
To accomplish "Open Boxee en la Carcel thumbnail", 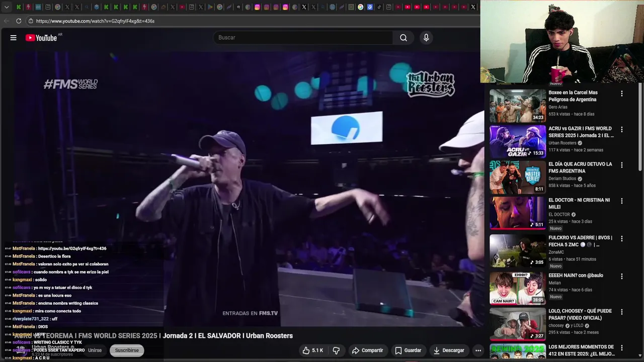I will click(x=518, y=106).
